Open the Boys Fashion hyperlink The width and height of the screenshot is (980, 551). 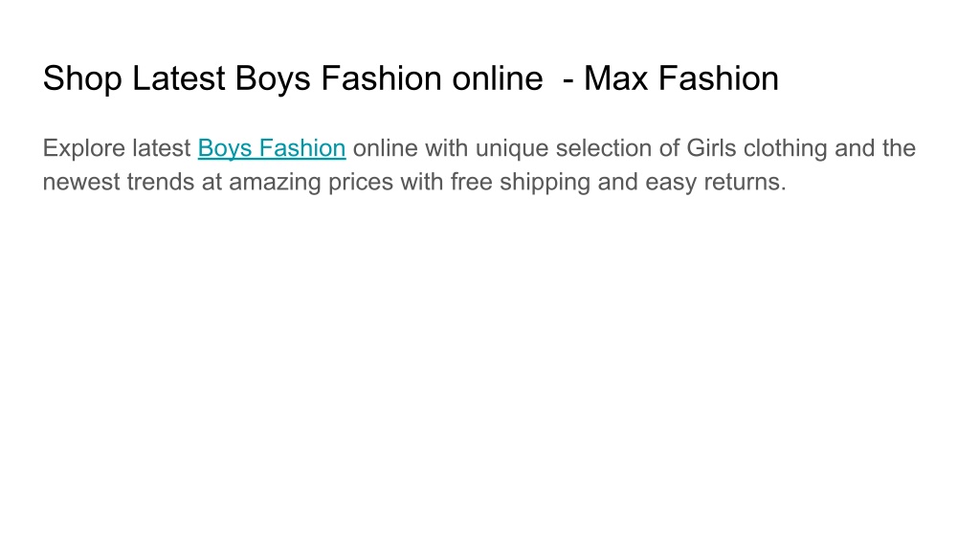point(272,148)
